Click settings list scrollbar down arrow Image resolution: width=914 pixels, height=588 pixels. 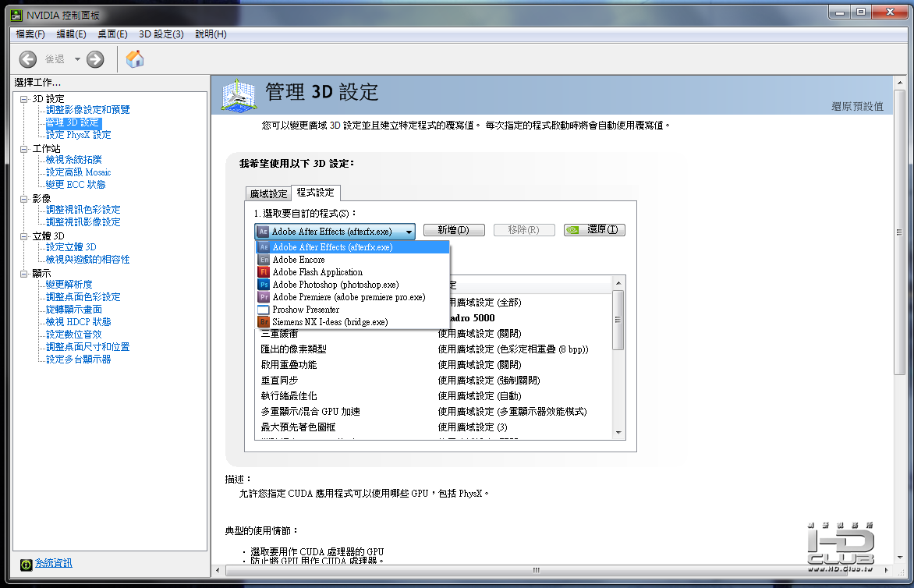[618, 433]
